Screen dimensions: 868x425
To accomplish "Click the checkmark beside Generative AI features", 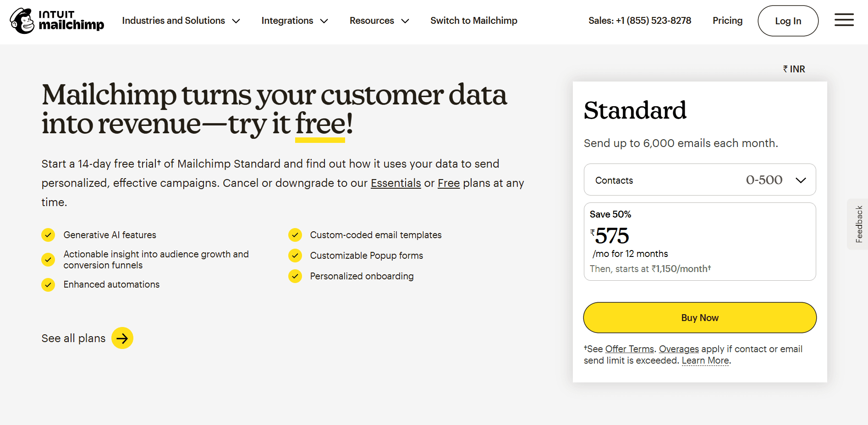I will click(48, 235).
